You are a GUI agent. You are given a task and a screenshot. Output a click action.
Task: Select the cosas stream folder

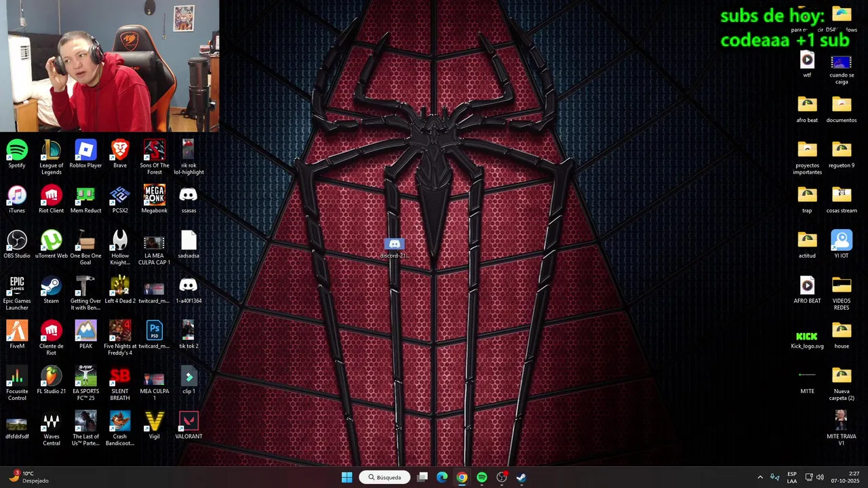pyautogui.click(x=842, y=199)
